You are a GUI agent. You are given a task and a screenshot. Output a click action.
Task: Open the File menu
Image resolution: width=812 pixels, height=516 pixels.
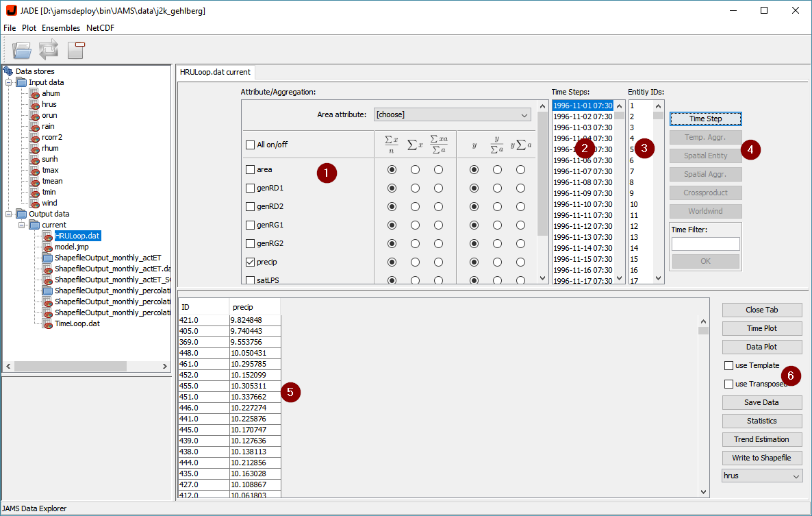[x=10, y=28]
